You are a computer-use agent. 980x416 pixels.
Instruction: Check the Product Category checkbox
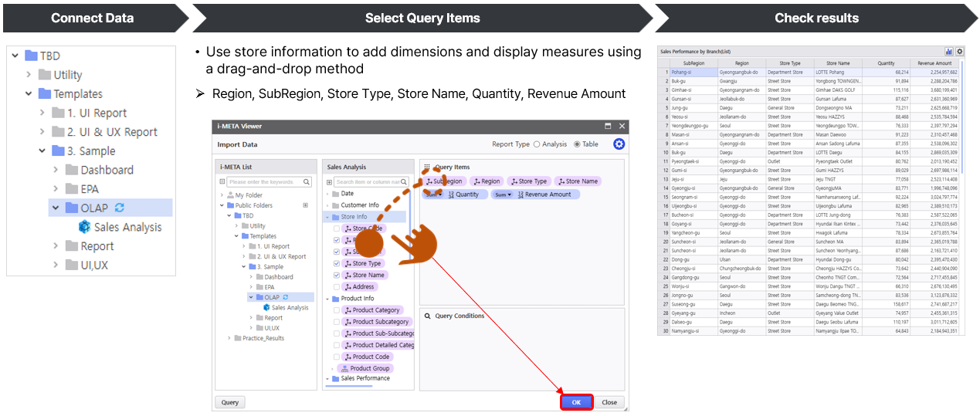pos(336,310)
